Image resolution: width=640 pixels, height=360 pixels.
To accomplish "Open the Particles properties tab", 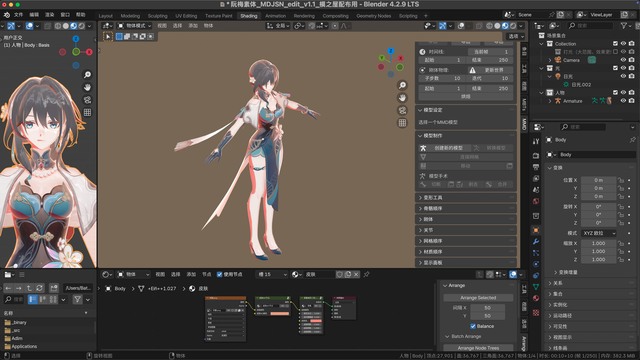I will (x=536, y=253).
